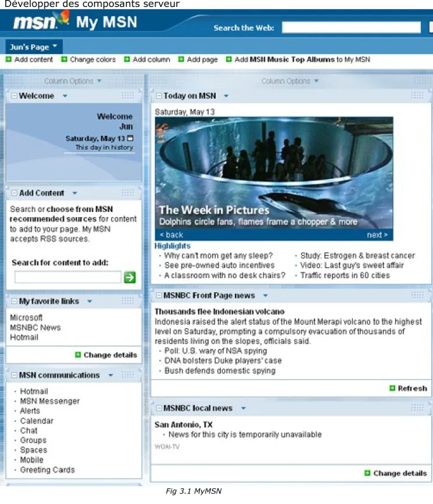Collapse Today on MSN minus box
433x504 pixels.
pyautogui.click(x=159, y=95)
